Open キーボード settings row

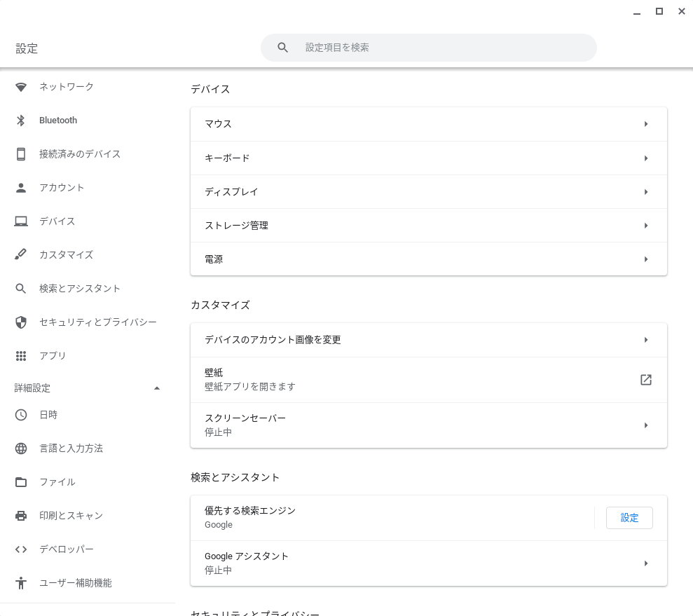tap(429, 158)
